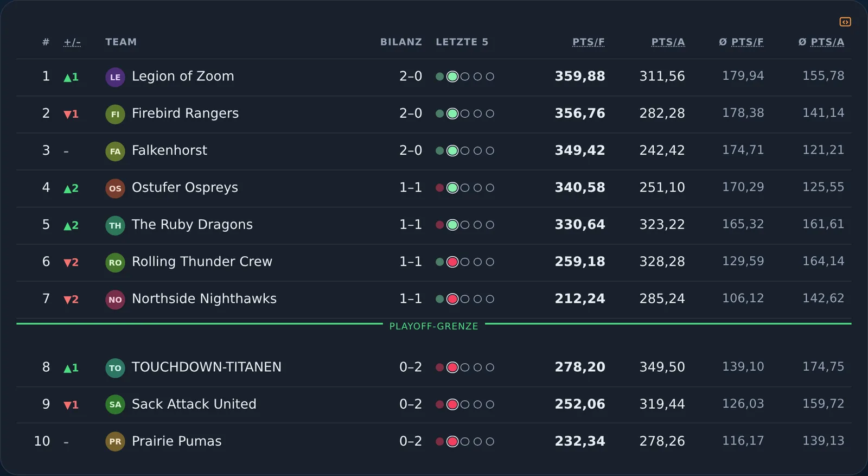Sort table by PTS/A column
Screen dimensions: 868x476
point(668,42)
